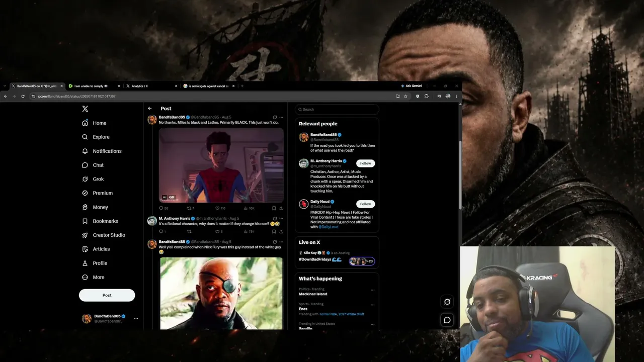Like M. Anthony Harris's post
The width and height of the screenshot is (644, 362).
[x=218, y=231]
